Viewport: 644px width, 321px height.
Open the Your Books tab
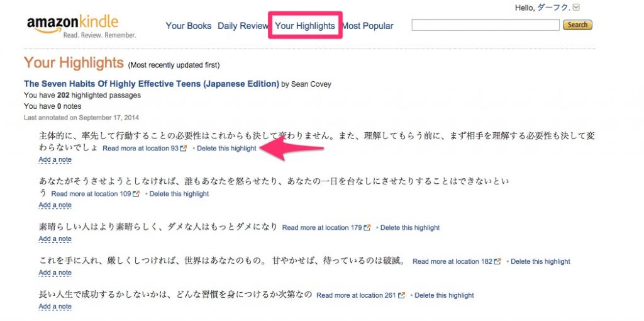[189, 26]
